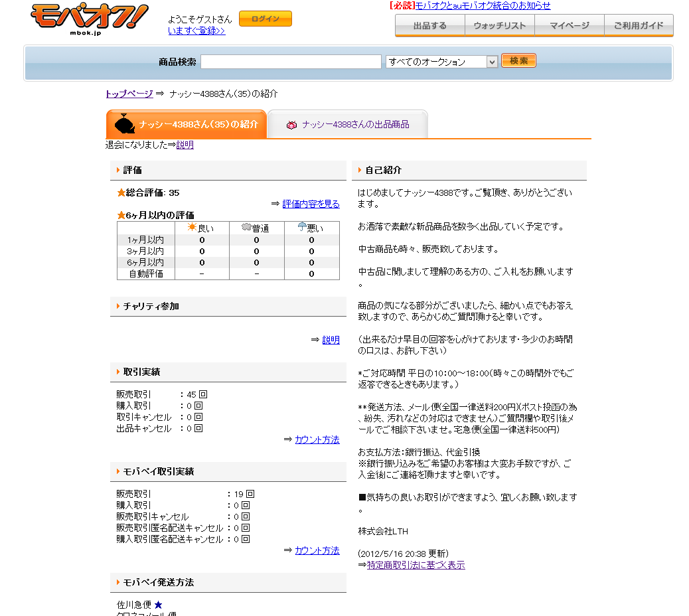This screenshot has width=689, height=616.
Task: Follow the 評価内容を見る link
Action: [x=311, y=204]
